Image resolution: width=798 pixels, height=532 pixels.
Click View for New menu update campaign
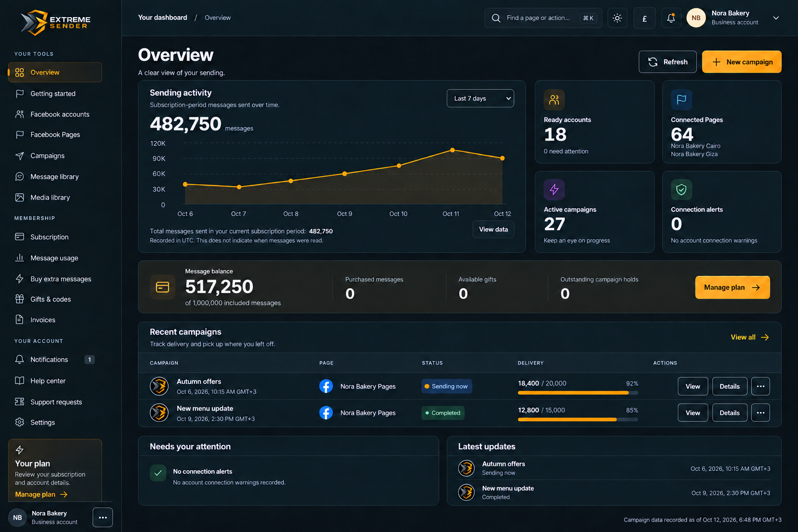[x=693, y=413]
